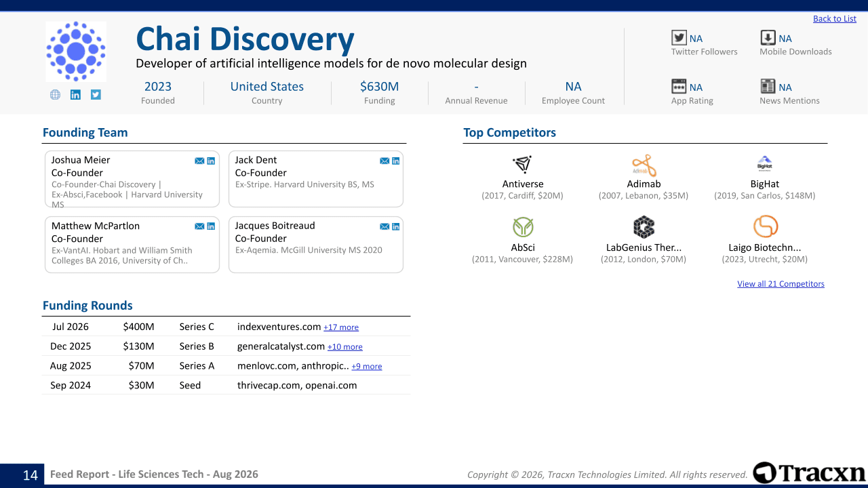
Task: Click the 2023 founded year value
Action: coord(158,86)
